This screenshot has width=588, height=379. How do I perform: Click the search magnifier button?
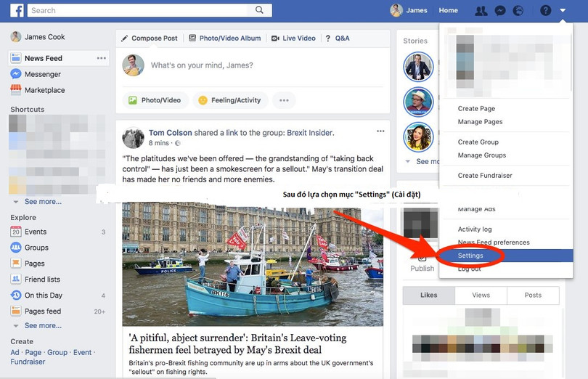pyautogui.click(x=259, y=10)
